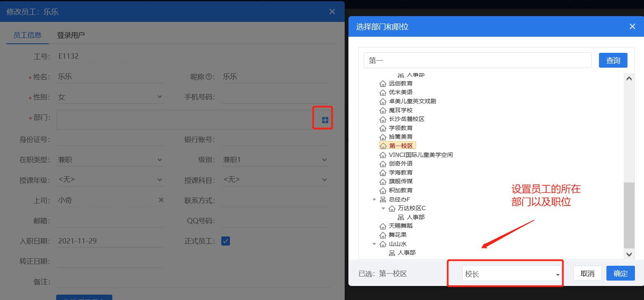Click the 取消 button
This screenshot has height=300, width=644.
tap(587, 274)
